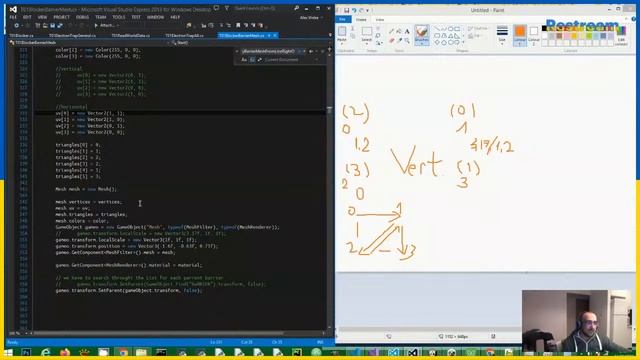Click Edit colours button in Paint
Screen dimensions: 640x360
pos(621,36)
